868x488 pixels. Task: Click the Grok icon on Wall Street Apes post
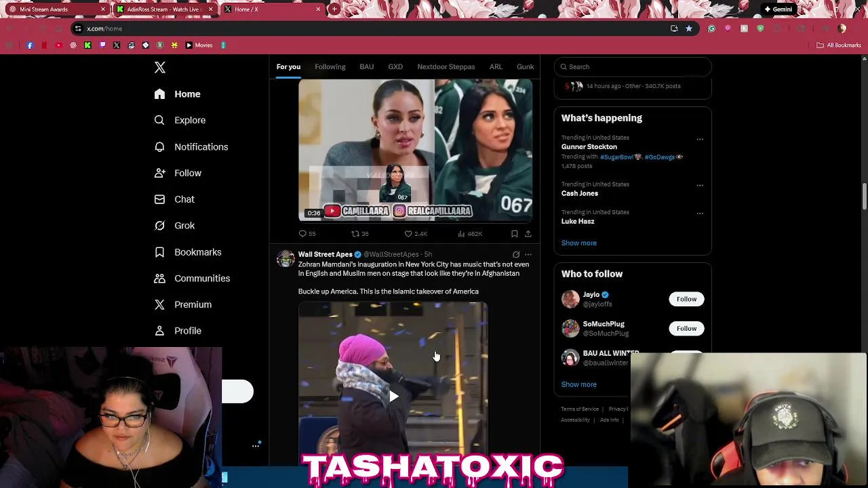tap(516, 255)
